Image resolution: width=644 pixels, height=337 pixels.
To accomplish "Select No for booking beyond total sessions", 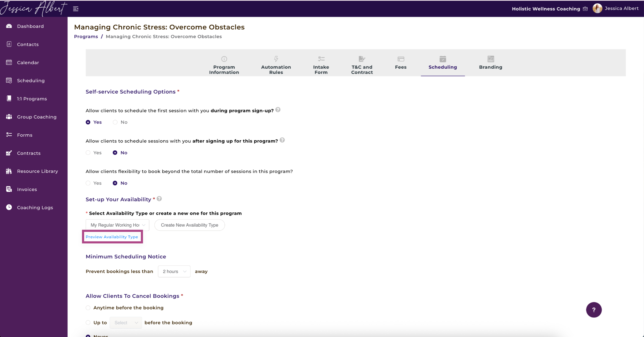I will click(x=115, y=183).
